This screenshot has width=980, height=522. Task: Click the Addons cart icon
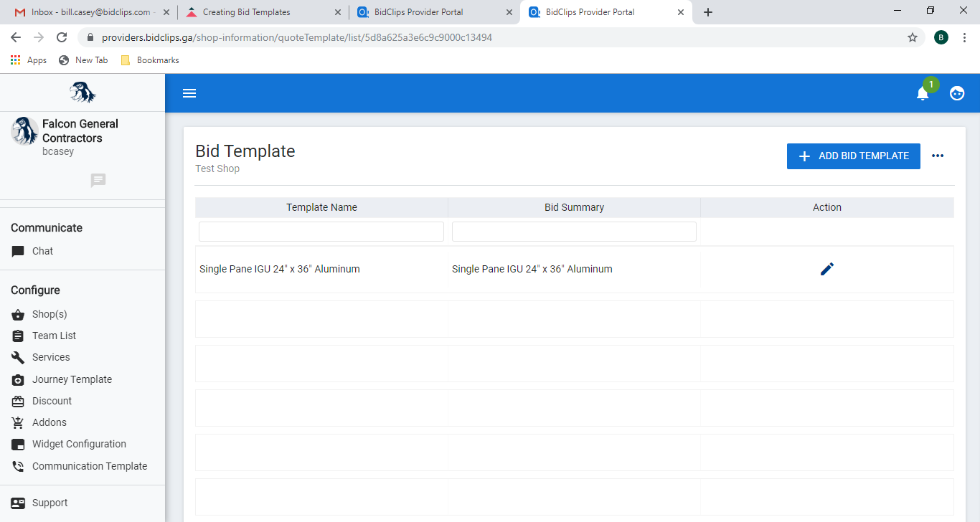(18, 423)
